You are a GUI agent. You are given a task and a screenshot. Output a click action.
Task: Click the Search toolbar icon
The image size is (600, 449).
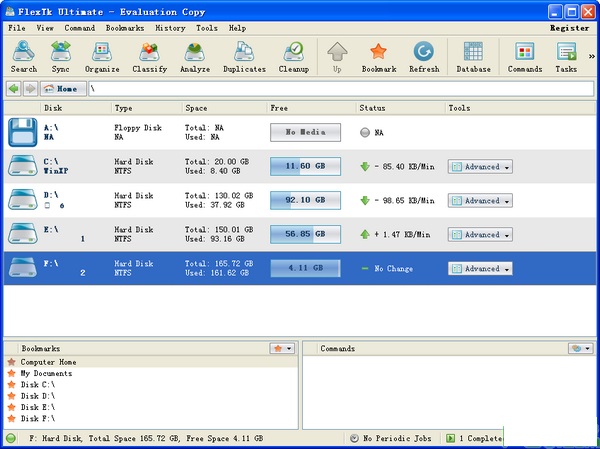[23, 57]
